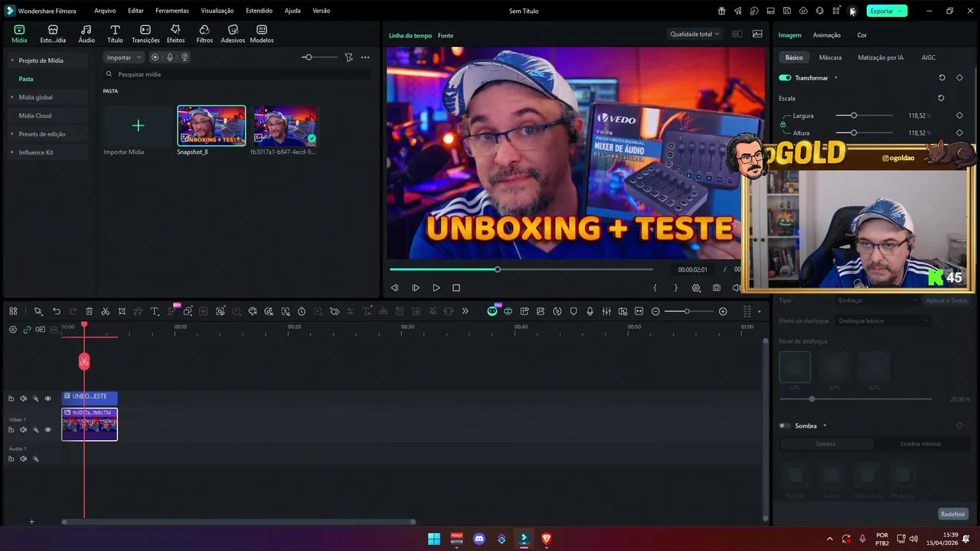980x551 pixels.
Task: Lock the Áudio 1 track
Action: click(x=11, y=458)
